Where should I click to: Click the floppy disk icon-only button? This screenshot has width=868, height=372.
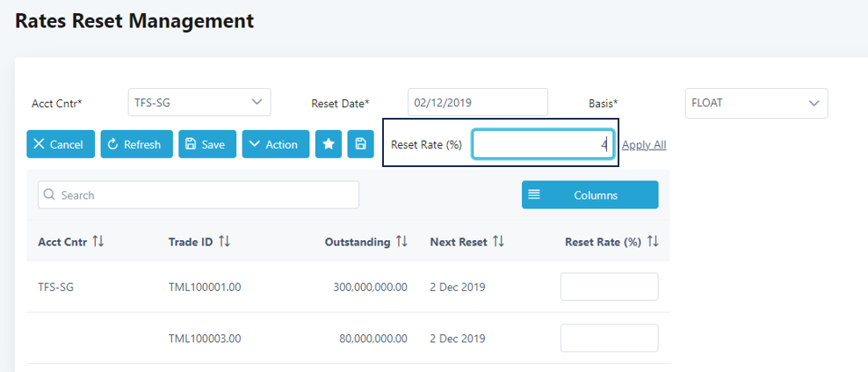tap(360, 144)
